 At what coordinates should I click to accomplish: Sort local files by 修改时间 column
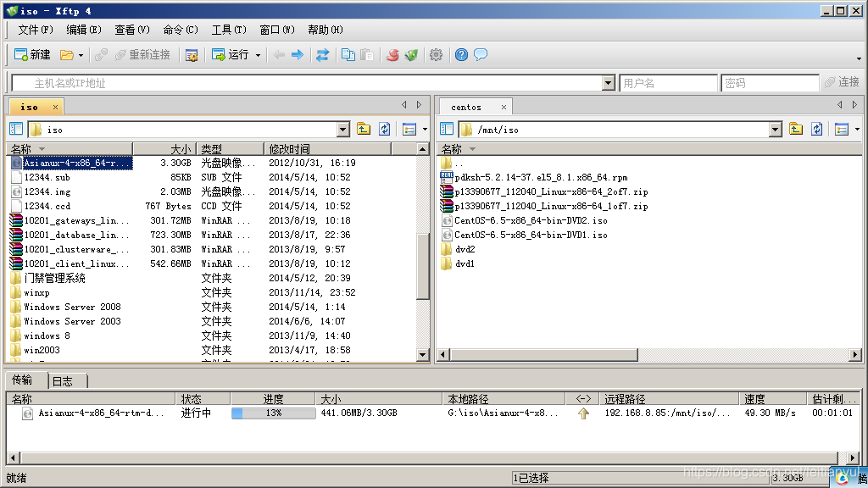coord(327,149)
